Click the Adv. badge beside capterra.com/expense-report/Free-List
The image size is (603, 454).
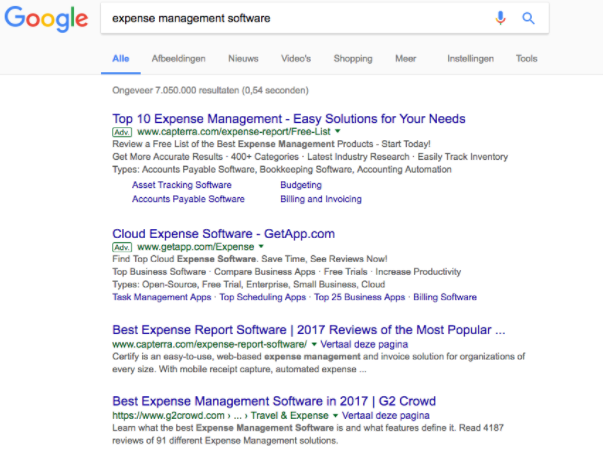[x=122, y=132]
